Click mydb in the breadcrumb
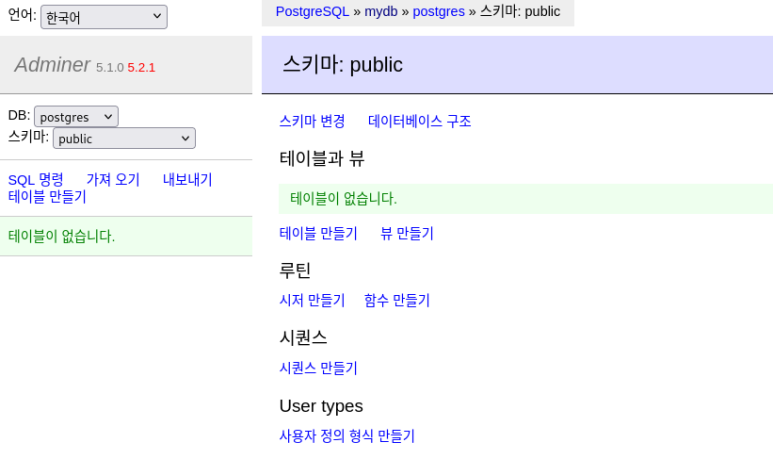Image resolution: width=773 pixels, height=459 pixels. point(381,11)
